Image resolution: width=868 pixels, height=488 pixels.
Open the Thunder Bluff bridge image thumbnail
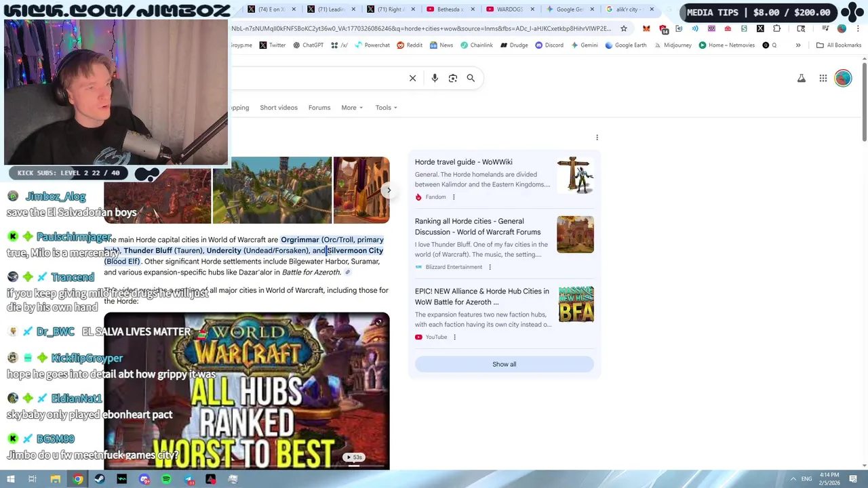[272, 190]
